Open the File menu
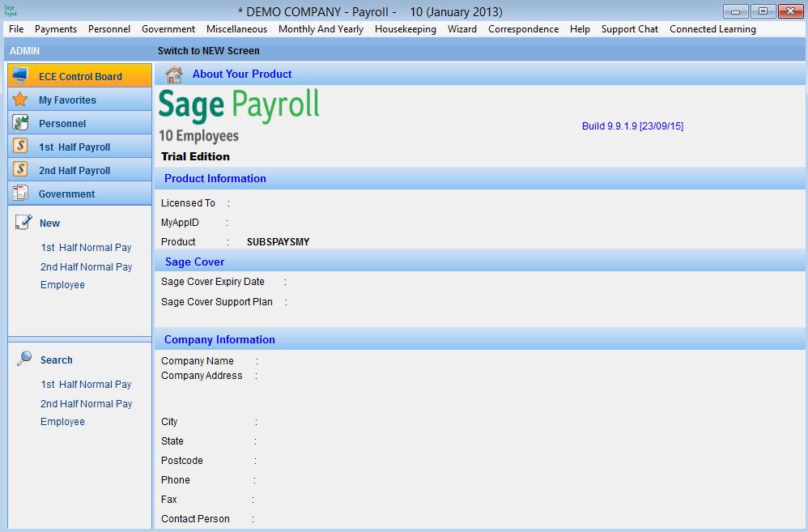This screenshot has width=808, height=532. [x=16, y=29]
